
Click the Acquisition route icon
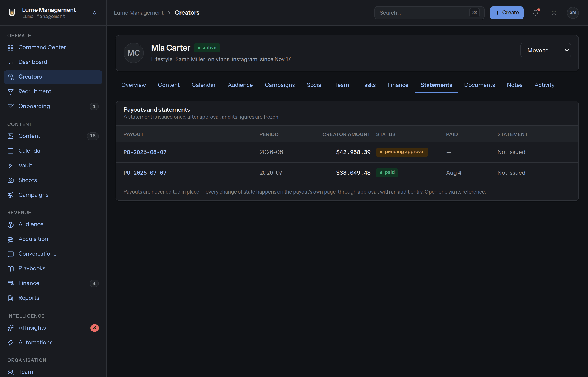[11, 239]
